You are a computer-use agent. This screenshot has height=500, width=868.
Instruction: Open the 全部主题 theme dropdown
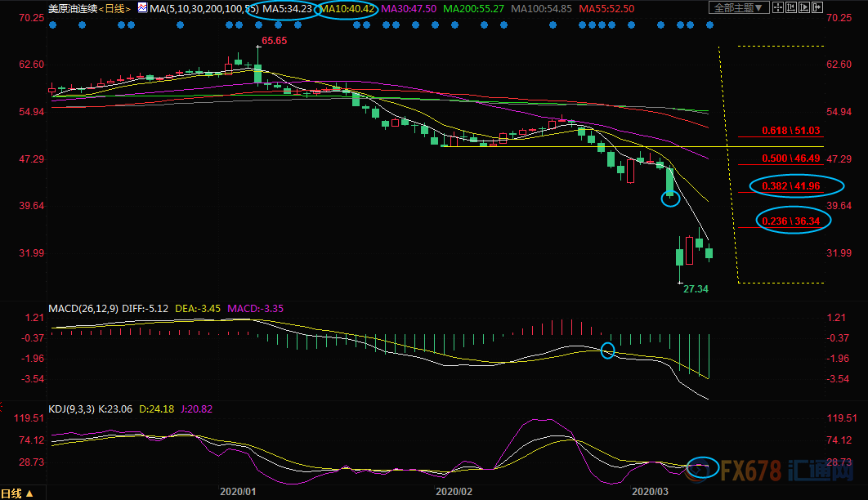coord(739,8)
